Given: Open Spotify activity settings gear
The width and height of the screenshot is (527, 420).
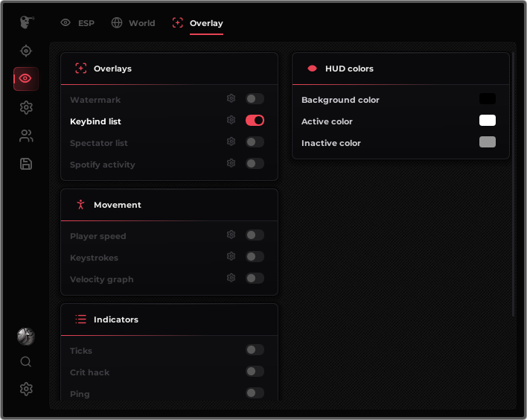Looking at the screenshot, I should (231, 163).
